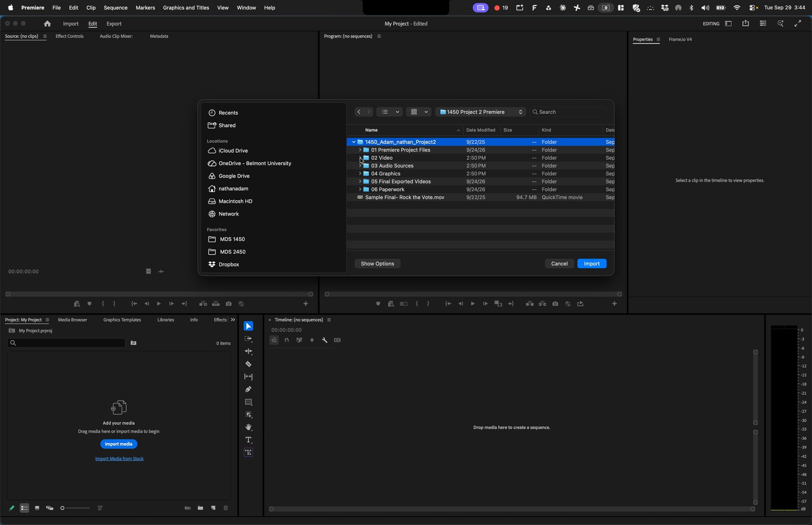Export frame in the Program monitor
The height and width of the screenshot is (525, 812).
click(555, 304)
